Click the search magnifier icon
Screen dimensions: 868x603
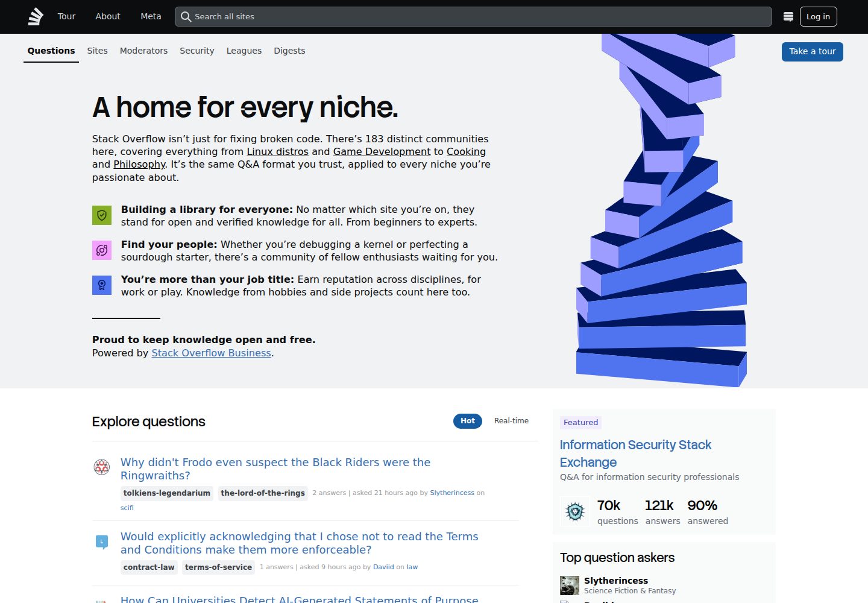coord(186,17)
